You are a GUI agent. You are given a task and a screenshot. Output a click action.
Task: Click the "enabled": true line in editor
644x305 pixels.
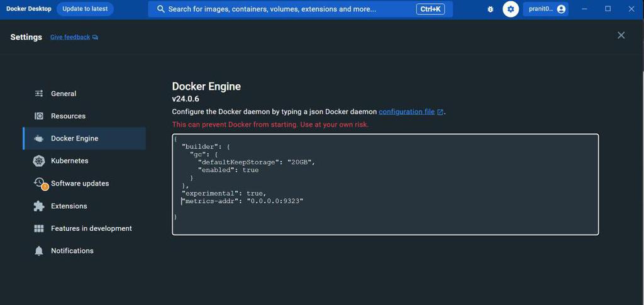[x=228, y=170]
